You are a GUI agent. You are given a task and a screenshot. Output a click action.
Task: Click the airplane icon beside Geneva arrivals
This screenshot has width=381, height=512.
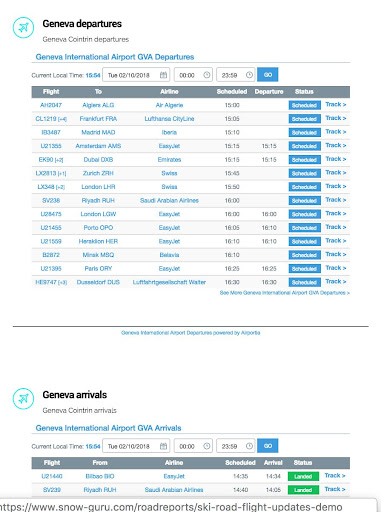pyautogui.click(x=23, y=398)
